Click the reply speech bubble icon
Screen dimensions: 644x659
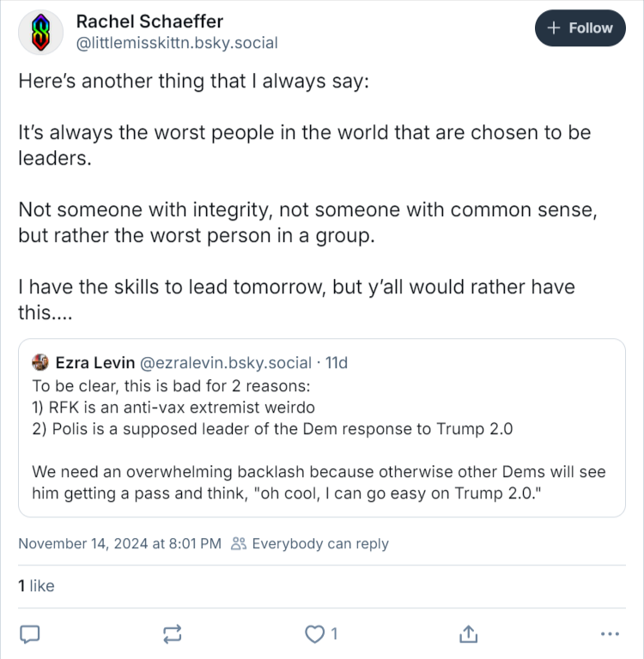pyautogui.click(x=30, y=634)
